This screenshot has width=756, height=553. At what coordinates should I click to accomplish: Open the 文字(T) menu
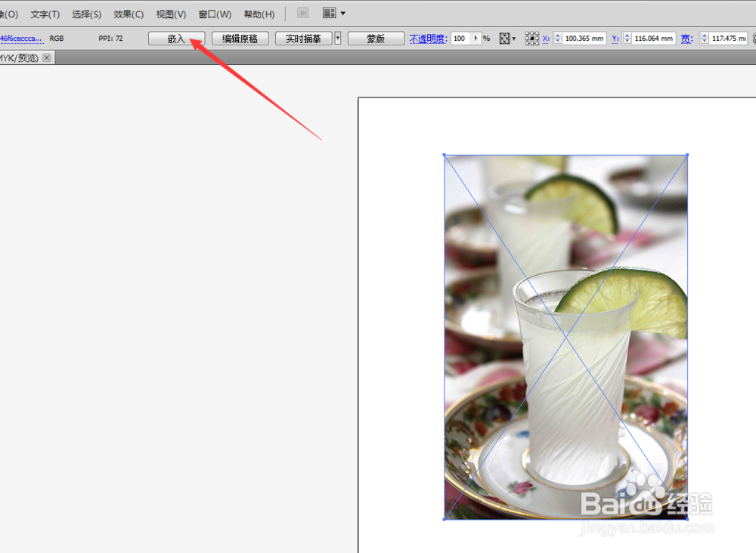click(x=45, y=14)
